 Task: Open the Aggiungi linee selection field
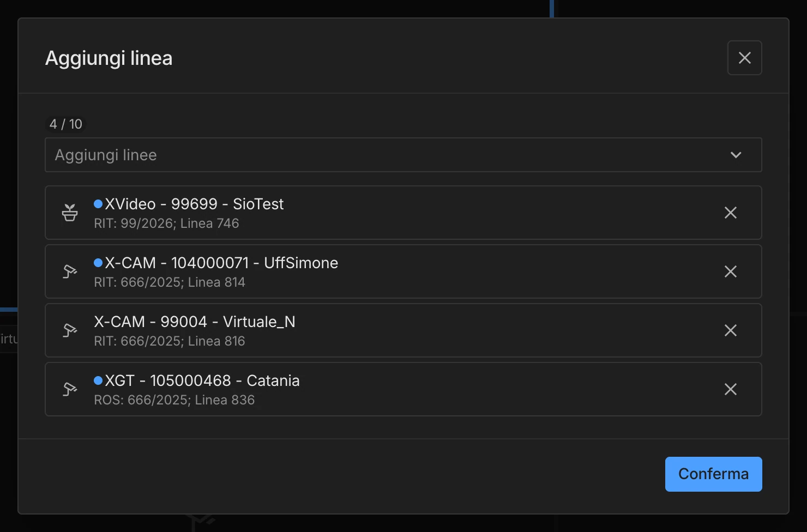pos(403,155)
